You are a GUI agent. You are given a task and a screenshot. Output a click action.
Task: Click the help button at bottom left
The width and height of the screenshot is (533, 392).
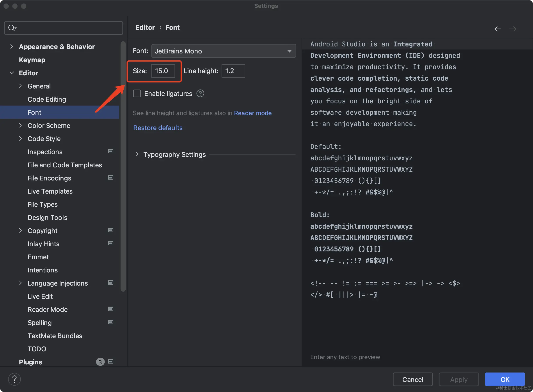pos(14,379)
